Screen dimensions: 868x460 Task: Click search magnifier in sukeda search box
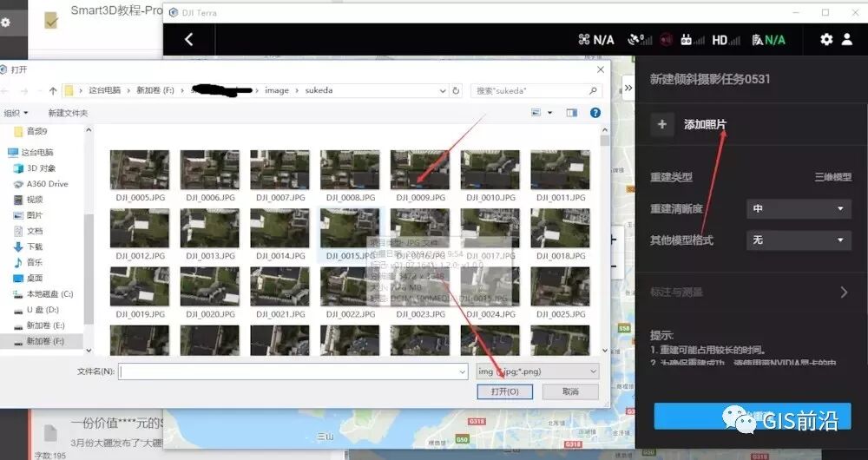pos(593,90)
